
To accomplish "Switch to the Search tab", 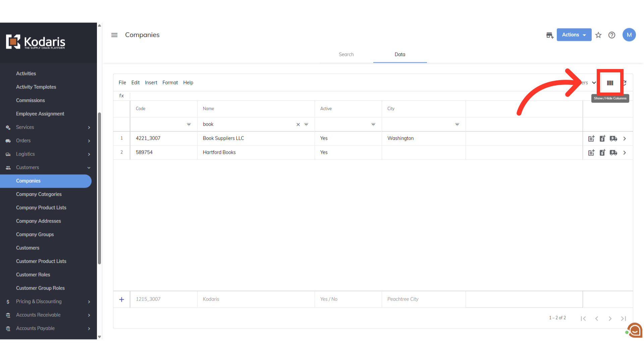I will (346, 54).
